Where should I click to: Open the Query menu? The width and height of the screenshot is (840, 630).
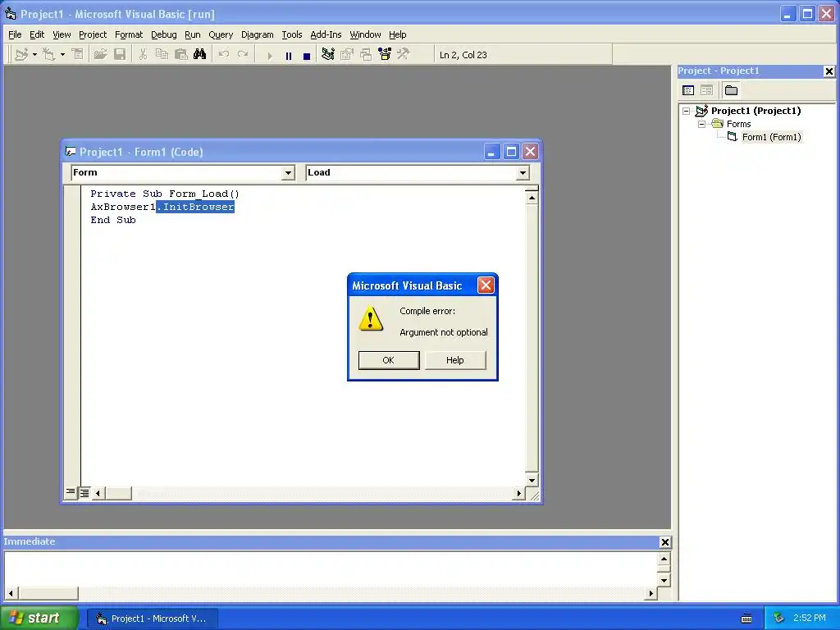point(221,34)
